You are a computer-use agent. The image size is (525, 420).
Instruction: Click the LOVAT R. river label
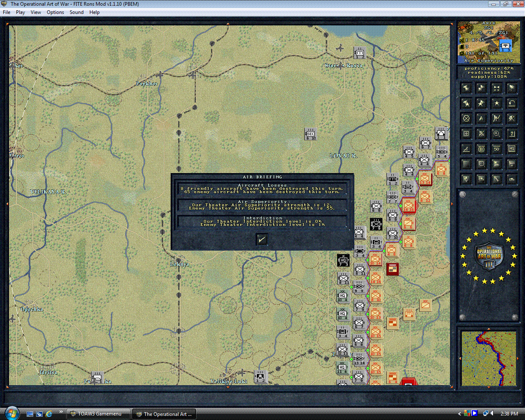coord(344,156)
